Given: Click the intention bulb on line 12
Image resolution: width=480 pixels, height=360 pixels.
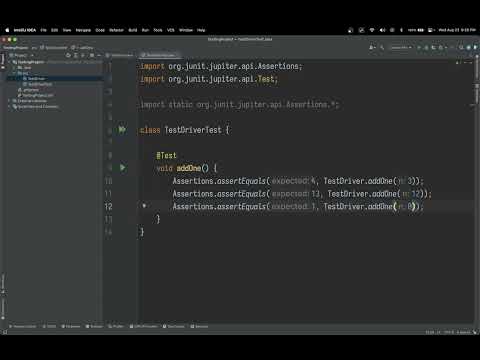Looking at the screenshot, I should (144, 206).
